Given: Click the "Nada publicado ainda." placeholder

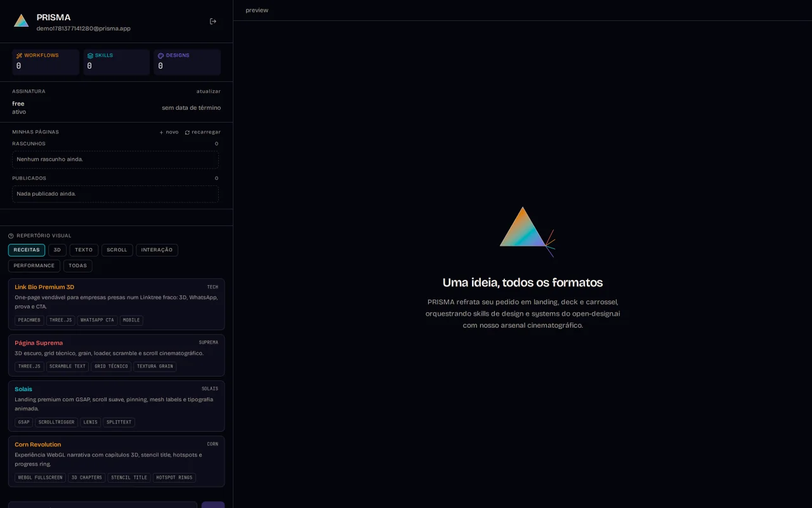Looking at the screenshot, I should 115,194.
